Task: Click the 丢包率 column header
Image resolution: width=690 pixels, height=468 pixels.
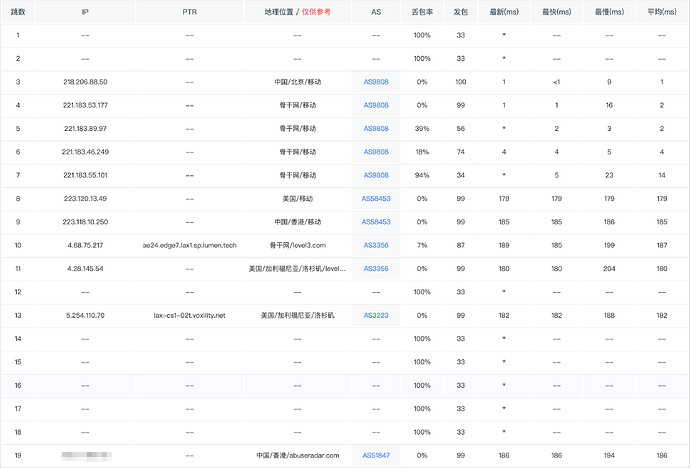Action: (422, 12)
